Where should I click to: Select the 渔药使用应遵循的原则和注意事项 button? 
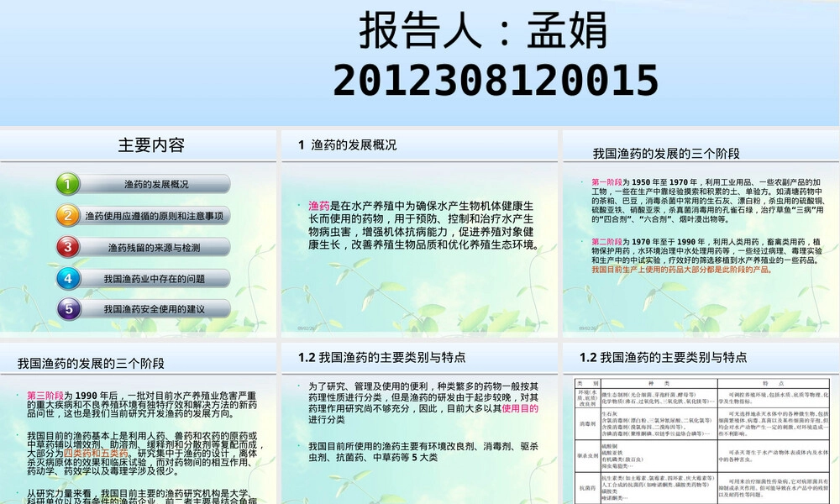point(155,216)
